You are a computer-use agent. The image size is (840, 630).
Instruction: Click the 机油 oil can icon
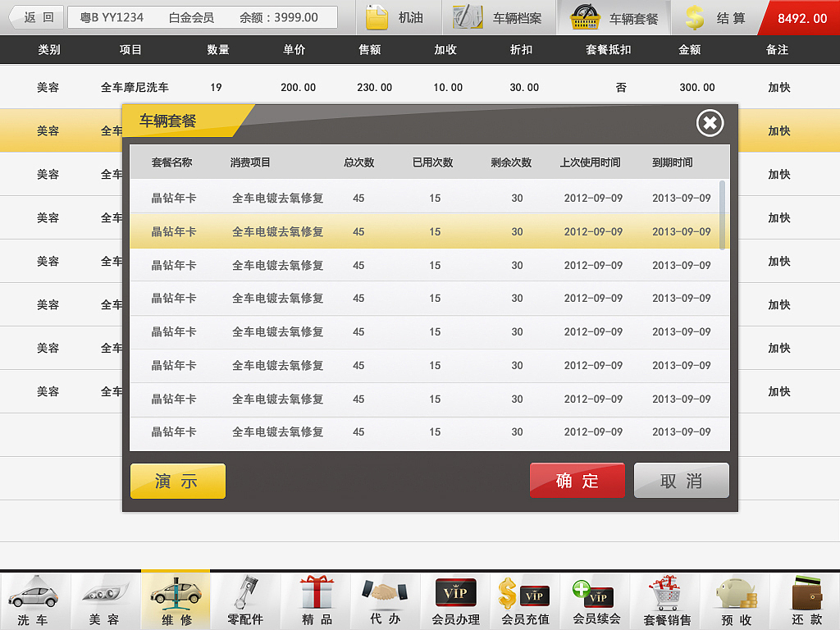click(377, 17)
